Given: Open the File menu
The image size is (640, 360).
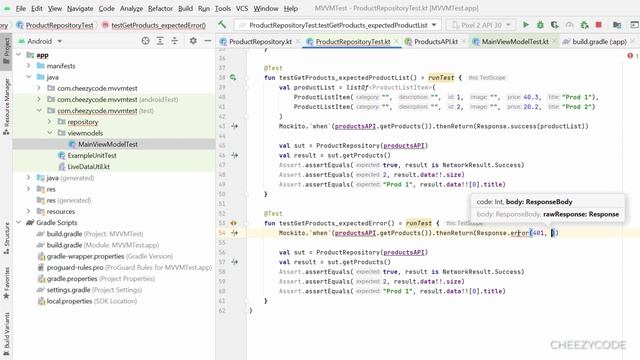Looking at the screenshot, I should (20, 8).
